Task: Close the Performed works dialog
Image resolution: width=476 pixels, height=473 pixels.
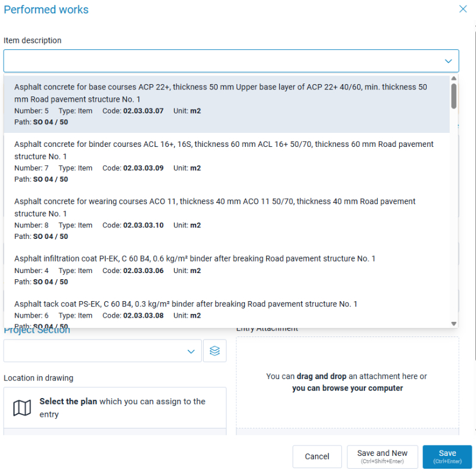Action: click(463, 9)
